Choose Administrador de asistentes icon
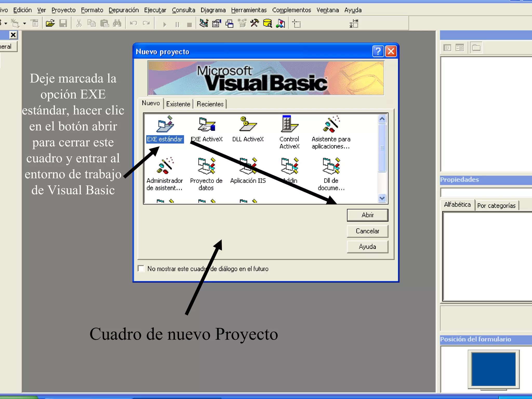The image size is (532, 399). point(165,174)
